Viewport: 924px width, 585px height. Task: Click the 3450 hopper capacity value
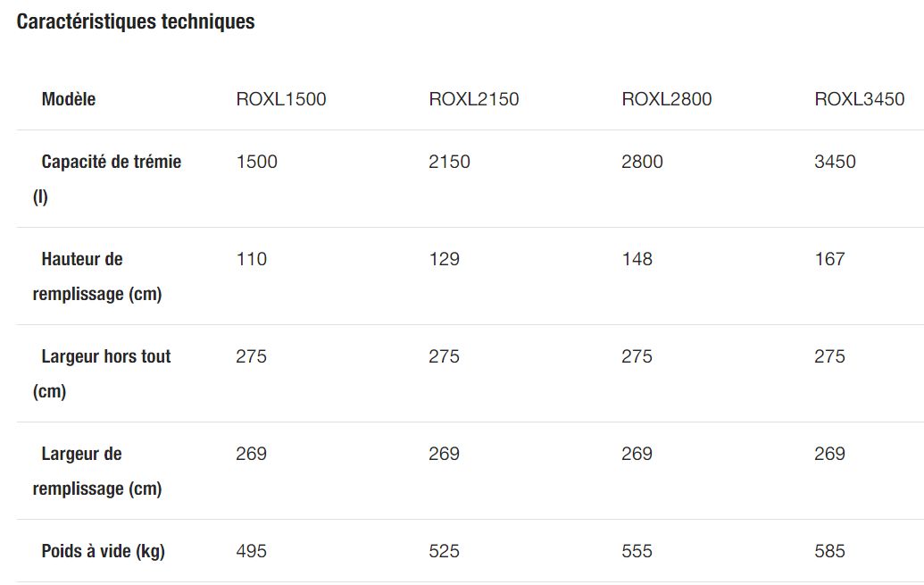836,162
